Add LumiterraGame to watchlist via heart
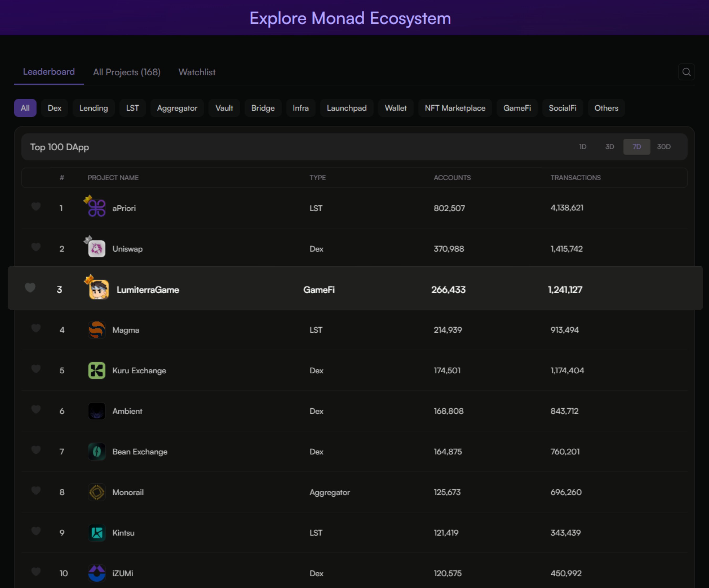 click(x=30, y=288)
